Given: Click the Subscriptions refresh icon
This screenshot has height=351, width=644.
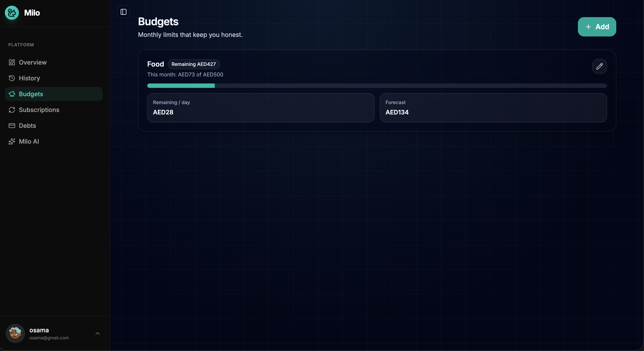Looking at the screenshot, I should [12, 110].
